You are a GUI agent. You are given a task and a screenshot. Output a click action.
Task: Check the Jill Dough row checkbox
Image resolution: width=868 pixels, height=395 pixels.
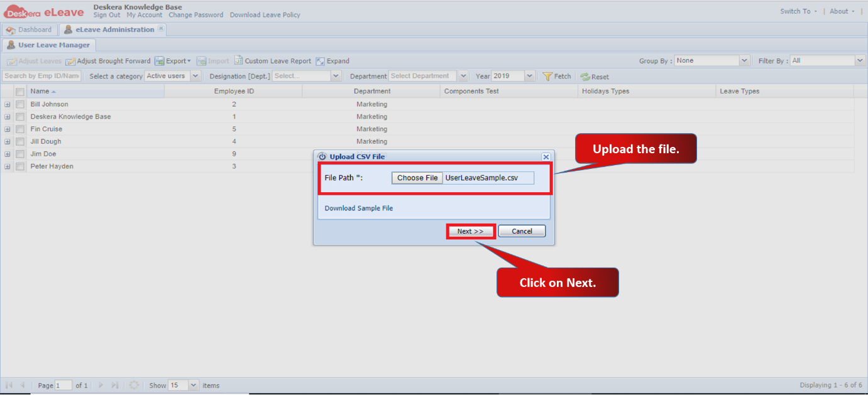20,142
